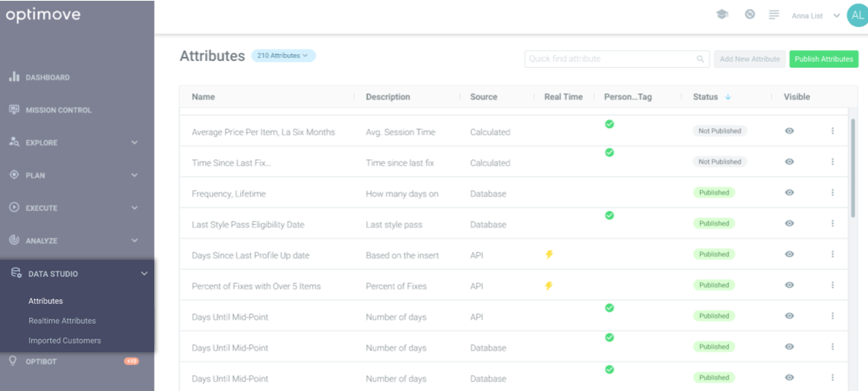
Task: Toggle visibility of Days Until Mid-Point API row
Action: (x=789, y=316)
